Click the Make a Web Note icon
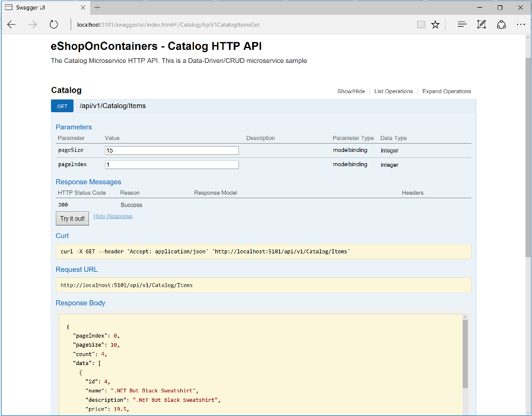532x416 pixels. point(482,24)
